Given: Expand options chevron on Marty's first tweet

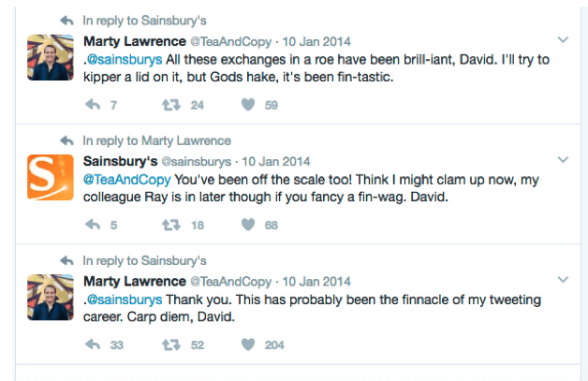Looking at the screenshot, I should tap(563, 39).
